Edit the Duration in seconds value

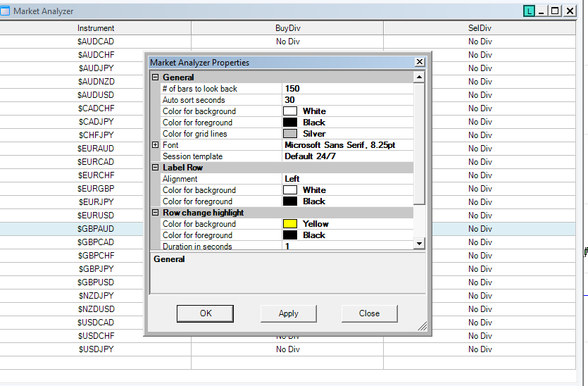click(348, 246)
